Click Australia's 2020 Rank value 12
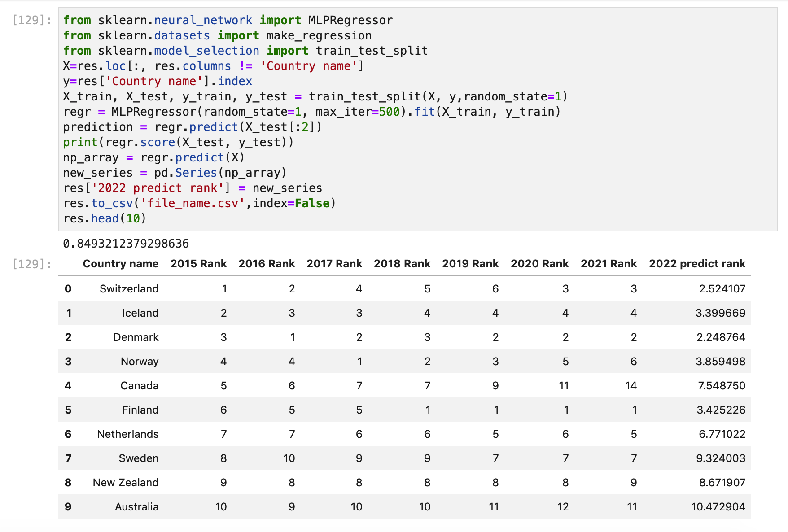 [x=563, y=507]
